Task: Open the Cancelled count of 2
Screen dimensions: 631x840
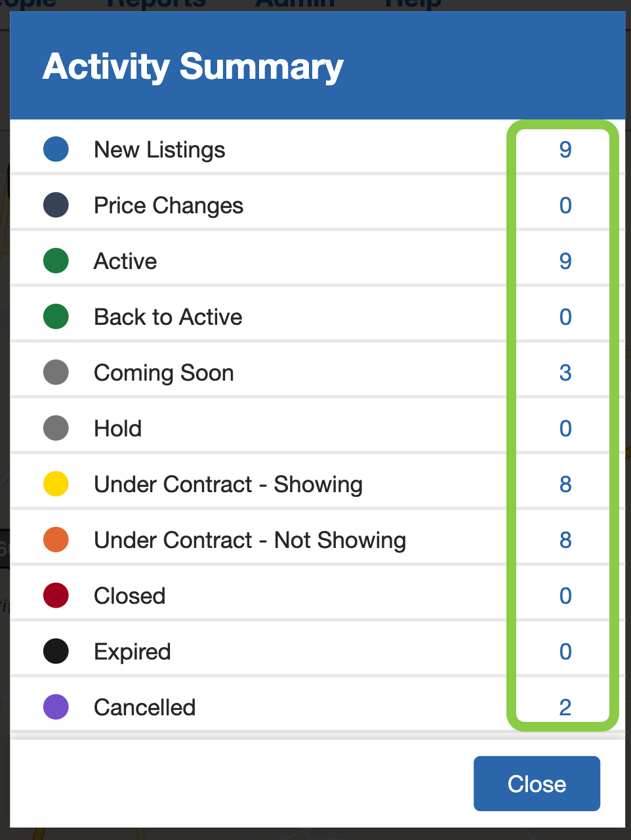Action: tap(565, 707)
